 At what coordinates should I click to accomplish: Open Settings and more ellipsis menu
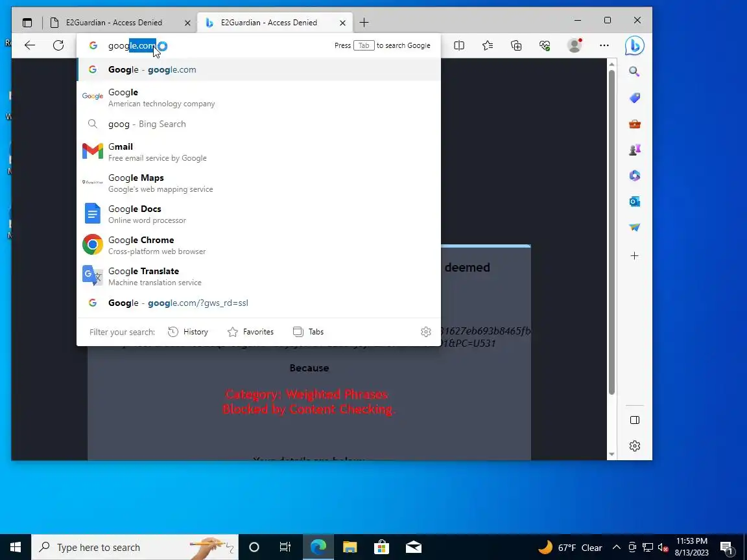click(x=604, y=45)
